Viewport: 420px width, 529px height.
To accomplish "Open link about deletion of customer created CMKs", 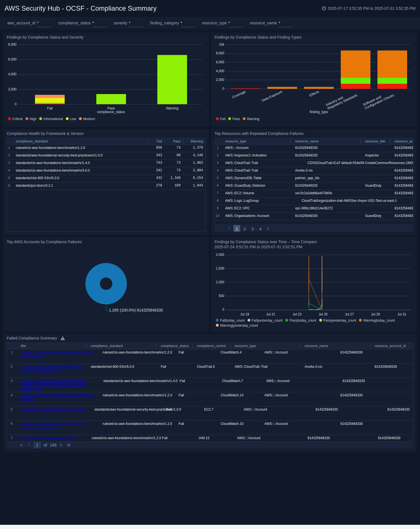I will (x=53, y=385).
